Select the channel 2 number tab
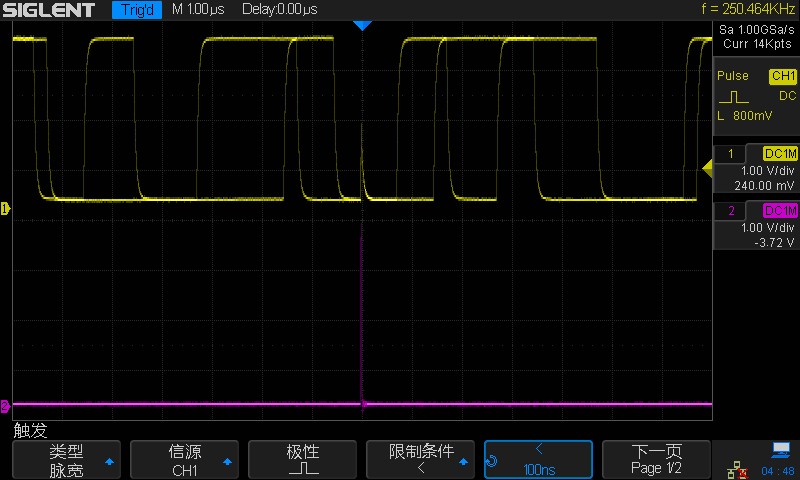This screenshot has width=800, height=480. pos(730,211)
